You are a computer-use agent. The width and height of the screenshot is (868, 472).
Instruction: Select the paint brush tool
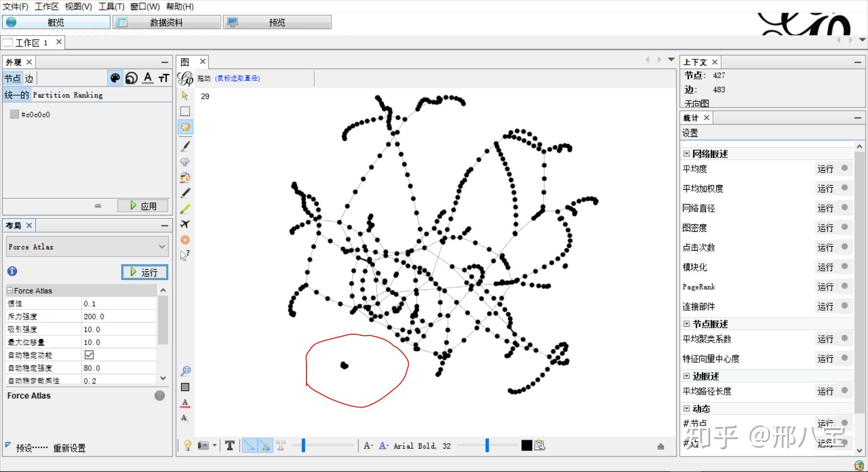coord(185,146)
